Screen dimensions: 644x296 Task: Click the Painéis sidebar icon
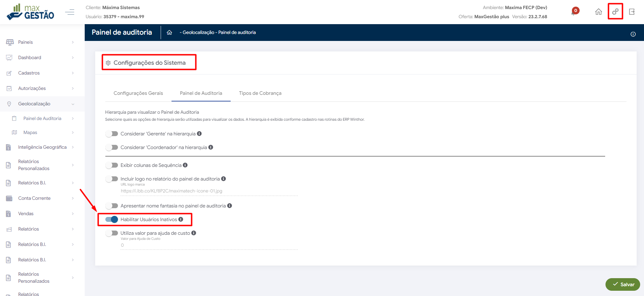[x=10, y=42]
